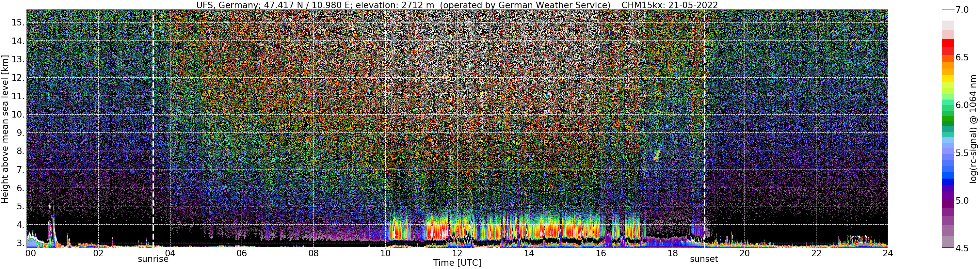
Task: Click the height axis tick label 8.
Action: coord(21,151)
